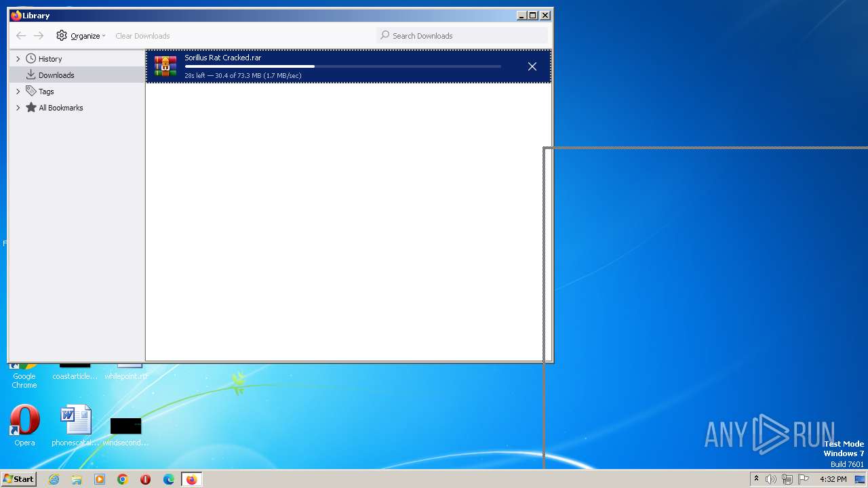Launch Opera from the taskbar
This screenshot has width=868, height=488.
[145, 479]
